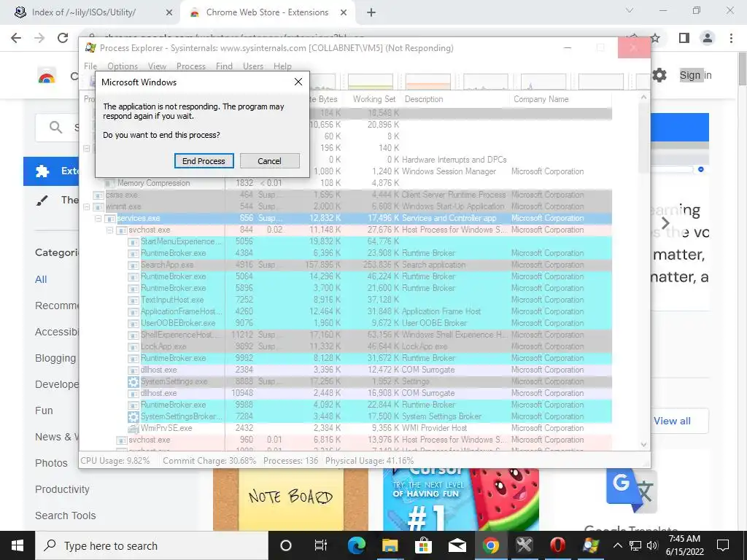
Task: Open the Find menu in Process Explorer
Action: pyautogui.click(x=224, y=66)
